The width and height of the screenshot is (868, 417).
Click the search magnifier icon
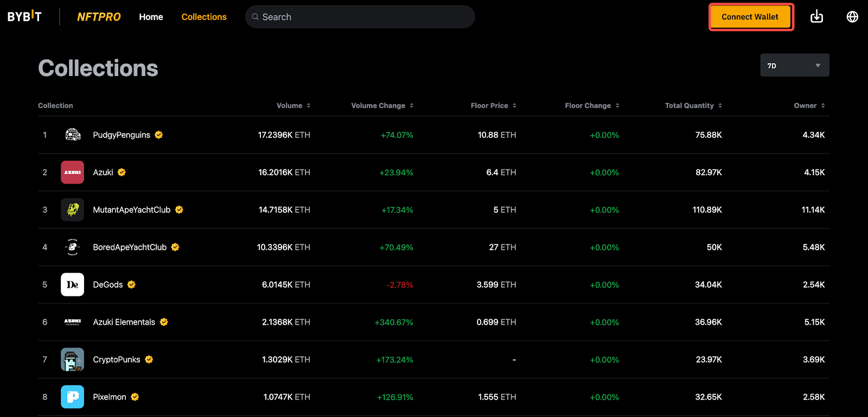point(255,17)
